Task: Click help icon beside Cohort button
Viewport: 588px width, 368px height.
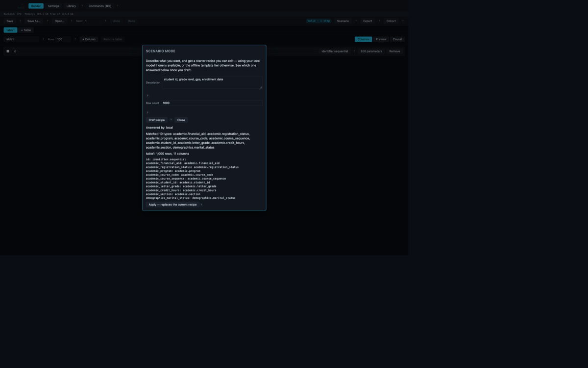Action: 403,21
